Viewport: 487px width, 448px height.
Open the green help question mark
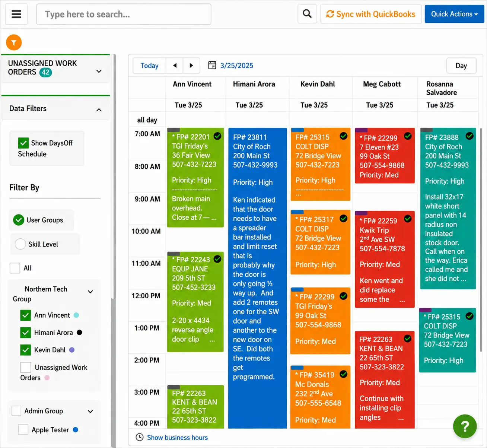click(x=465, y=426)
